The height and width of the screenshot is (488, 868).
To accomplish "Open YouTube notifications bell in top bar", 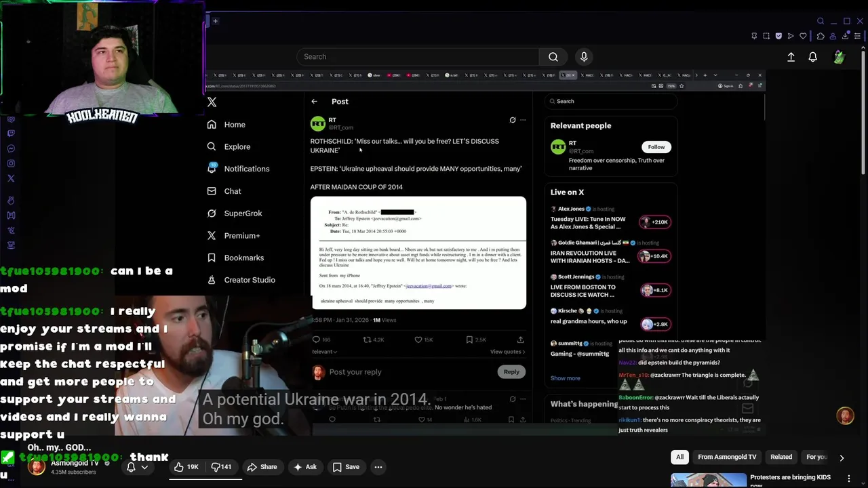I will (x=812, y=58).
